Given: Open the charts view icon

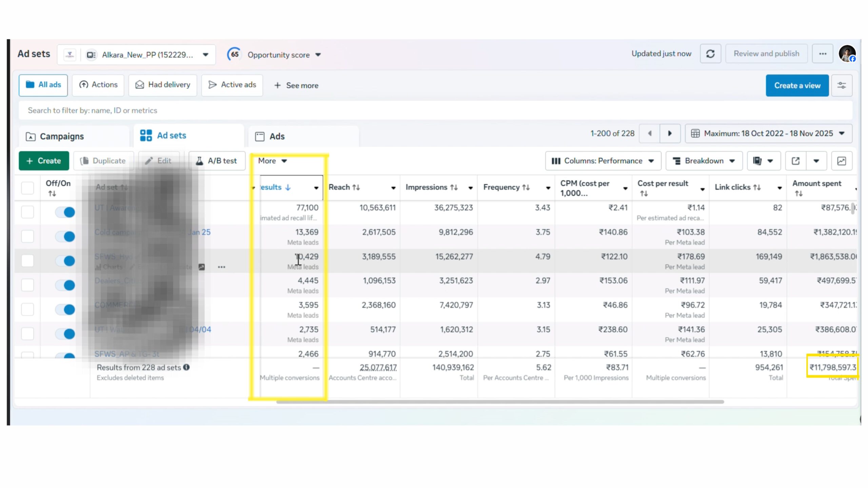Looking at the screenshot, I should tap(842, 161).
